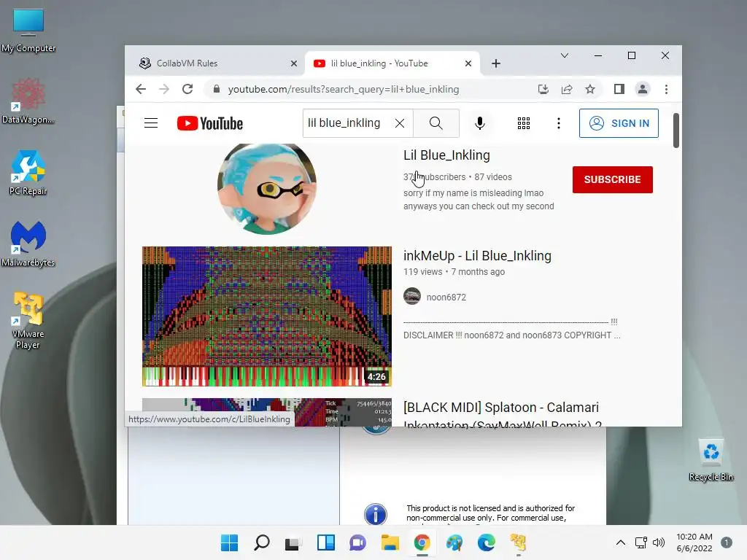
Task: Activate voice search microphone
Action: (480, 123)
